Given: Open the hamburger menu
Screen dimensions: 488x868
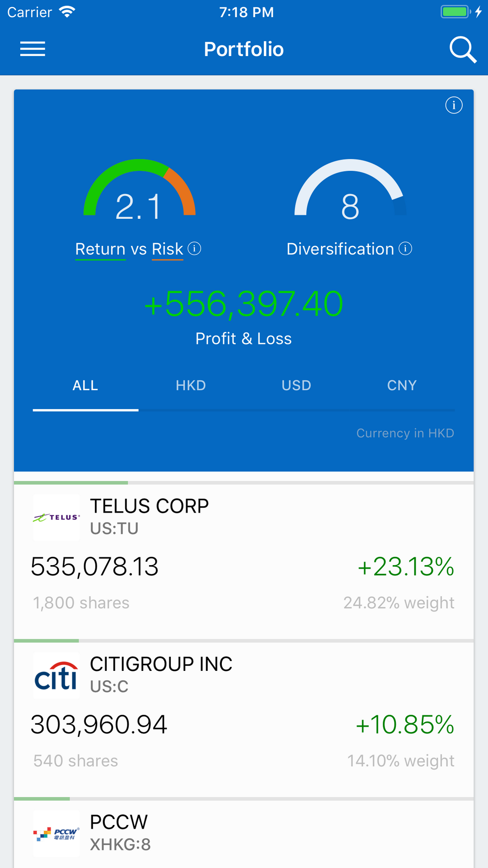Looking at the screenshot, I should pos(33,49).
